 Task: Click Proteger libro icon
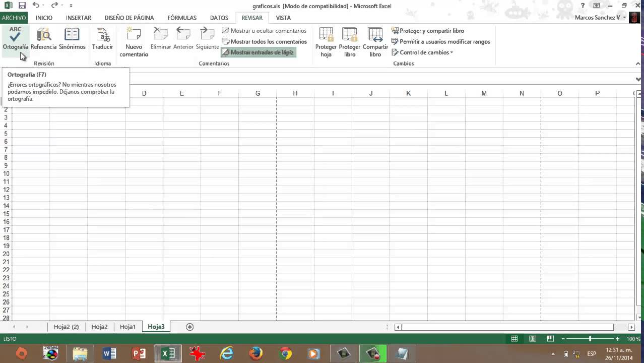tap(350, 42)
